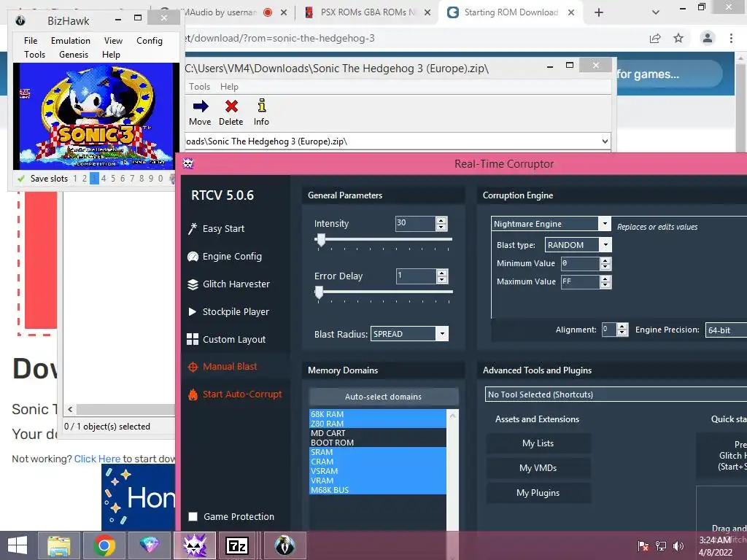Open Custom Layout grid icon
Screen dimensions: 747x560
(x=193, y=339)
